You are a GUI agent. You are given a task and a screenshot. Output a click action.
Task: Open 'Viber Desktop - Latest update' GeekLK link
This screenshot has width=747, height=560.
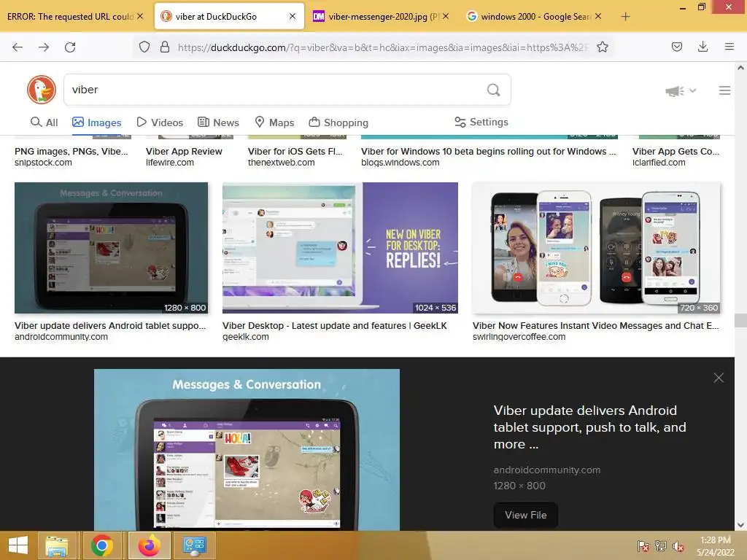click(x=334, y=326)
